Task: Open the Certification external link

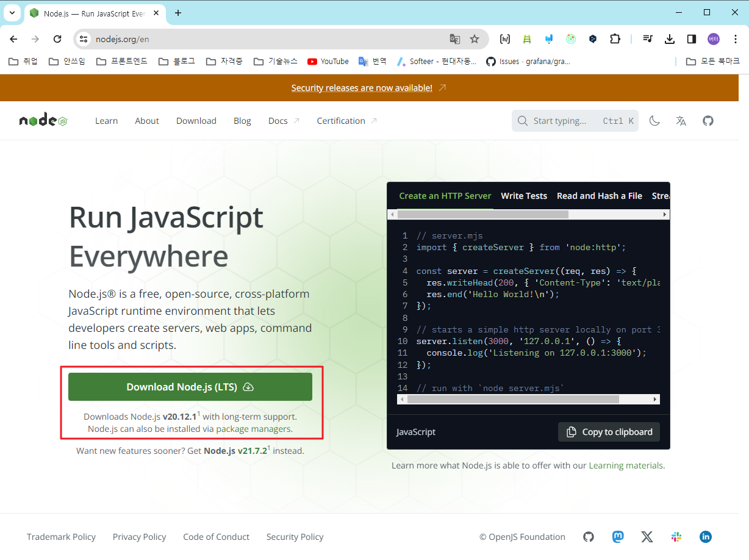Action: click(347, 121)
